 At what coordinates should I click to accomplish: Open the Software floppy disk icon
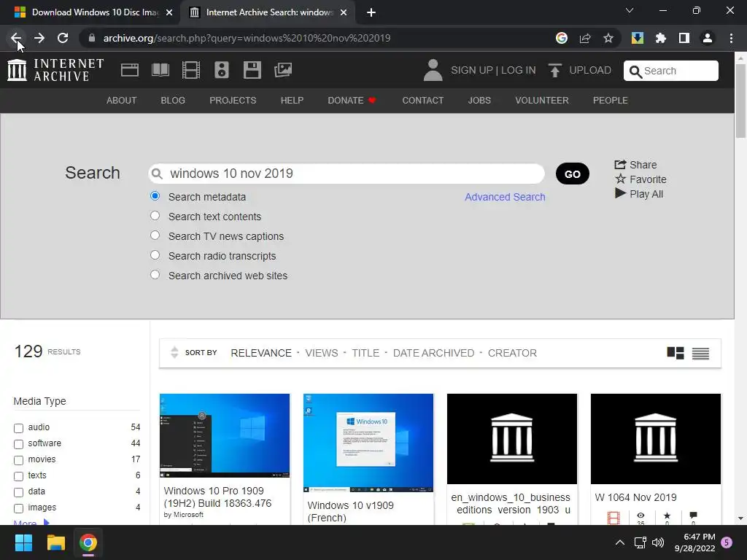(x=252, y=70)
